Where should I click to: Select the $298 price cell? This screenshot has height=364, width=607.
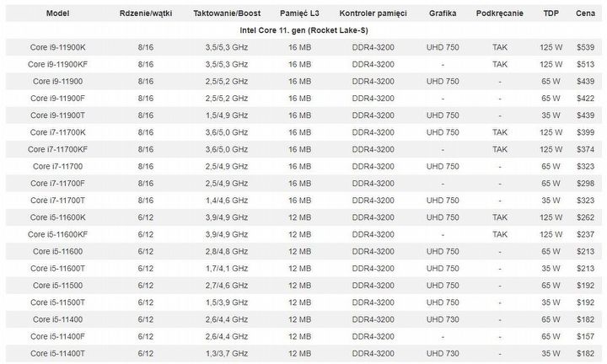click(585, 183)
